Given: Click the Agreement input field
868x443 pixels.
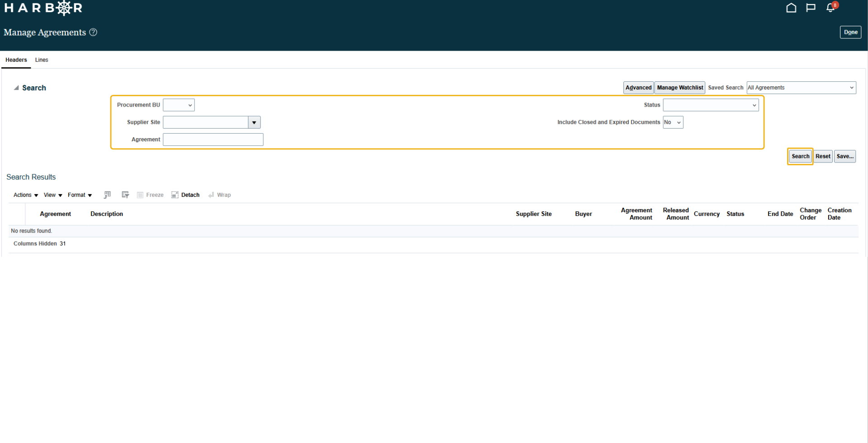Looking at the screenshot, I should pos(213,140).
